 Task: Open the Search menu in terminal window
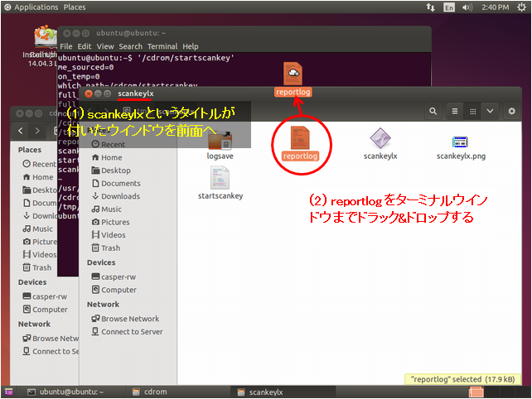(x=131, y=46)
